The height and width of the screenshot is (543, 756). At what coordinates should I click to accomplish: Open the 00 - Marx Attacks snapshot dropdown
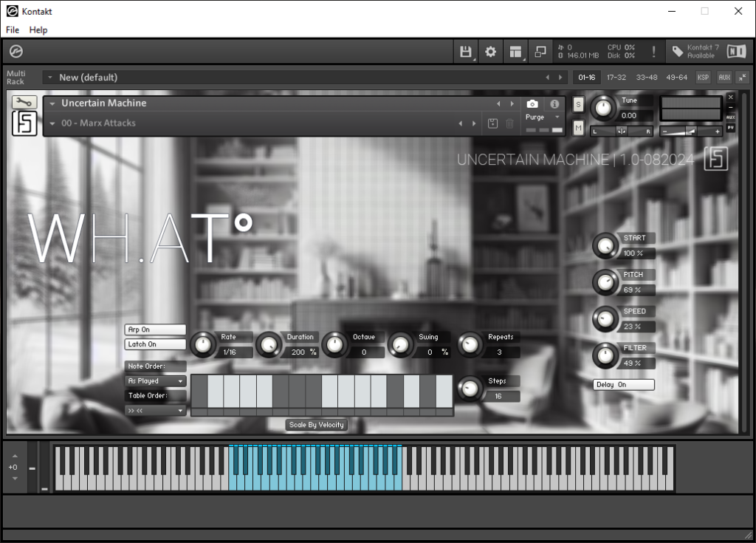pos(52,123)
